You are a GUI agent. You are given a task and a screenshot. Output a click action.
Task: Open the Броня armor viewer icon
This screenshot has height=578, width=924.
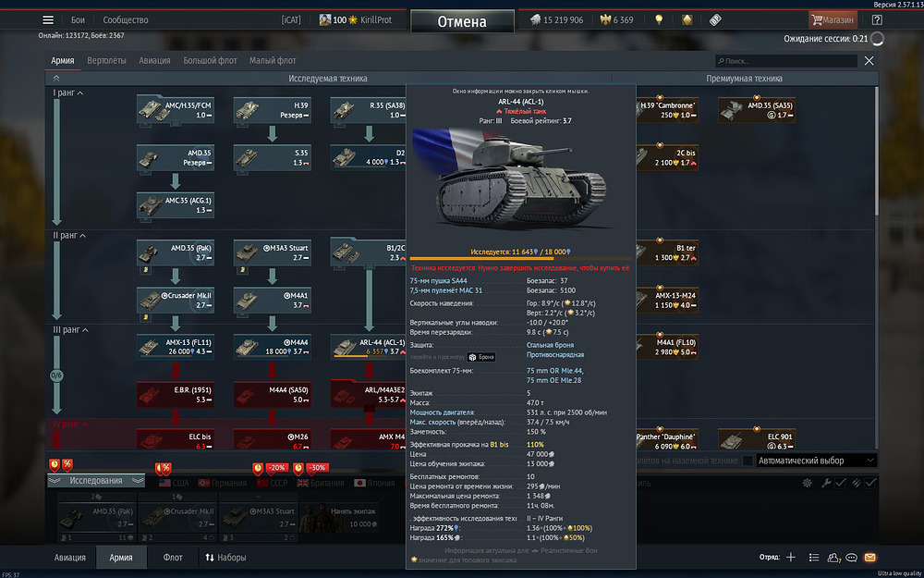480,357
